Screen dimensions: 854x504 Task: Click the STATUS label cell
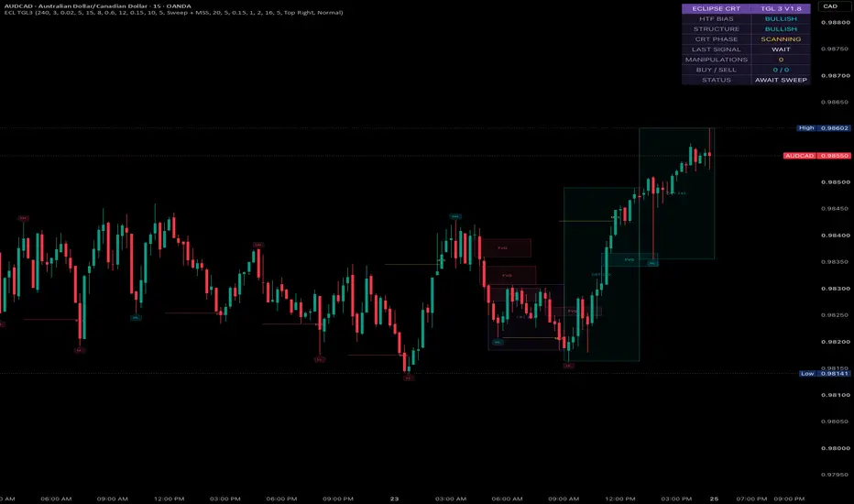pyautogui.click(x=716, y=80)
